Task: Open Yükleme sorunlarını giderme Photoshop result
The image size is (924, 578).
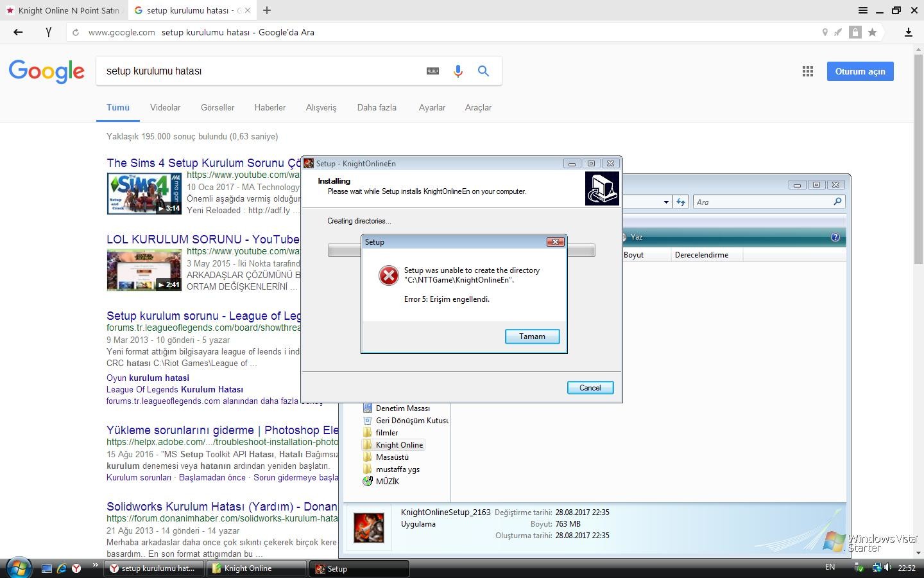Action: click(223, 430)
